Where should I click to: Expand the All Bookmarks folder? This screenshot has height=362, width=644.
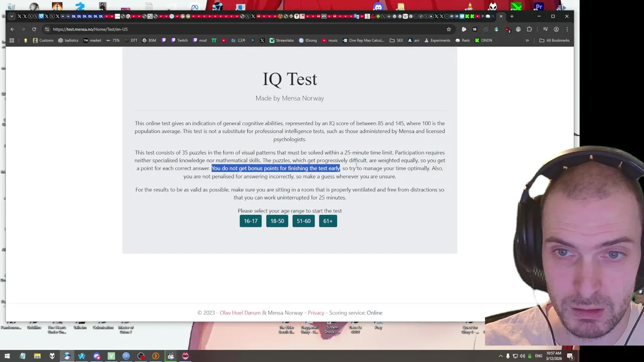coord(554,40)
